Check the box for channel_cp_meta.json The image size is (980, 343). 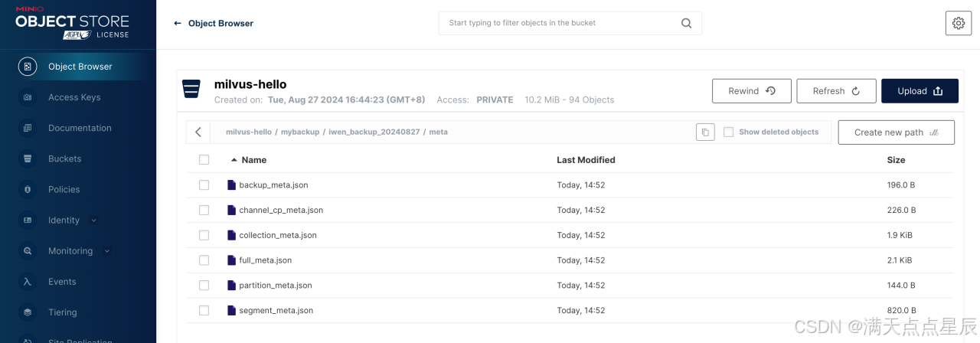(204, 210)
